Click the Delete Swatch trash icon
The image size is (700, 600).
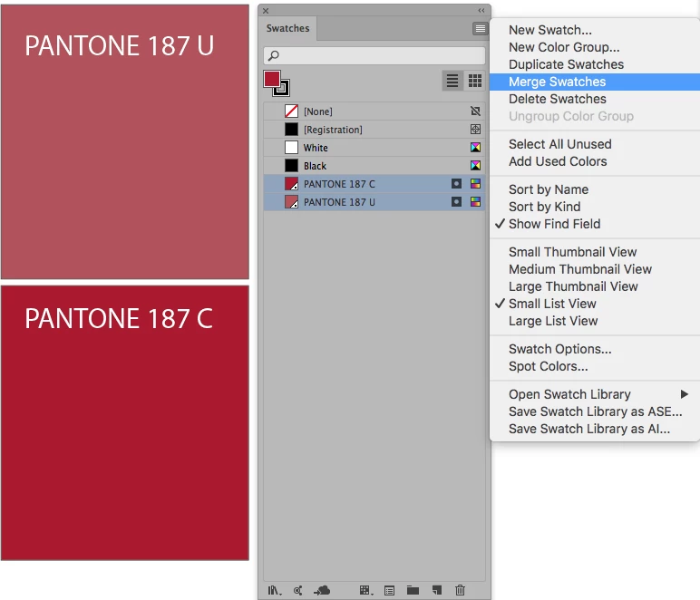pos(460,590)
